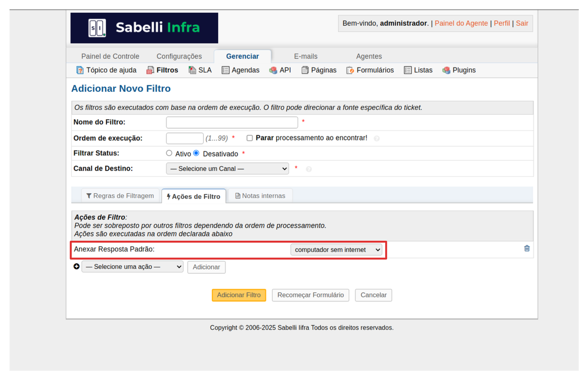Select the Ativo status radio button
Screen dimensions: 588x380
(x=169, y=153)
